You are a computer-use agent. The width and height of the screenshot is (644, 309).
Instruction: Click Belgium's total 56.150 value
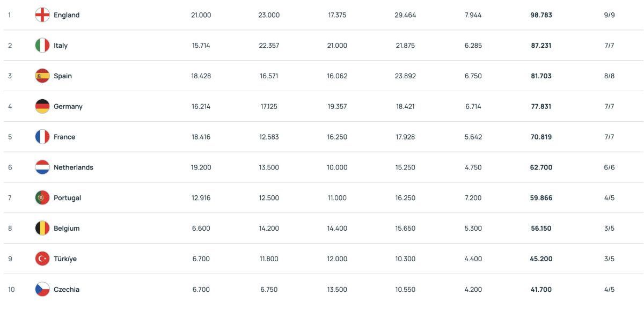(x=541, y=229)
